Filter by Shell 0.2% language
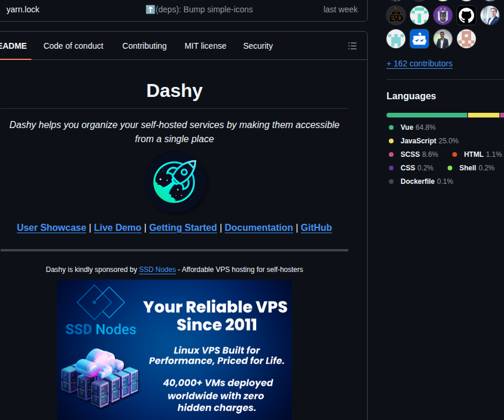504x420 pixels. pyautogui.click(x=471, y=168)
